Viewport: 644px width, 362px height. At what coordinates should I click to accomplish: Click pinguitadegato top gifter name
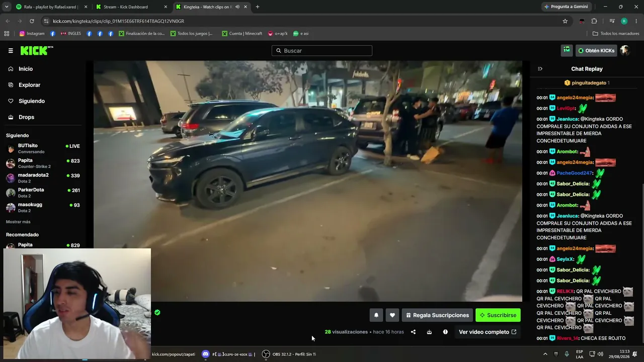pos(589,83)
